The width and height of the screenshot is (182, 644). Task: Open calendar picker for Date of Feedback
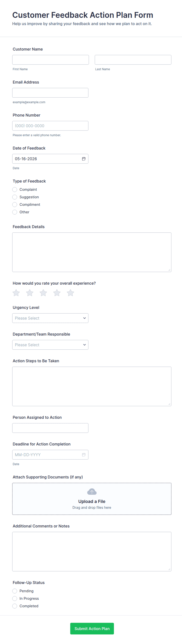84,159
